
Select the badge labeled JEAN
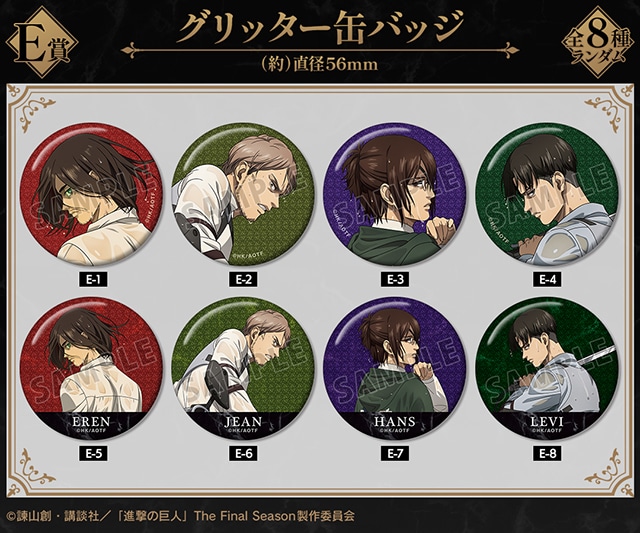tap(243, 369)
